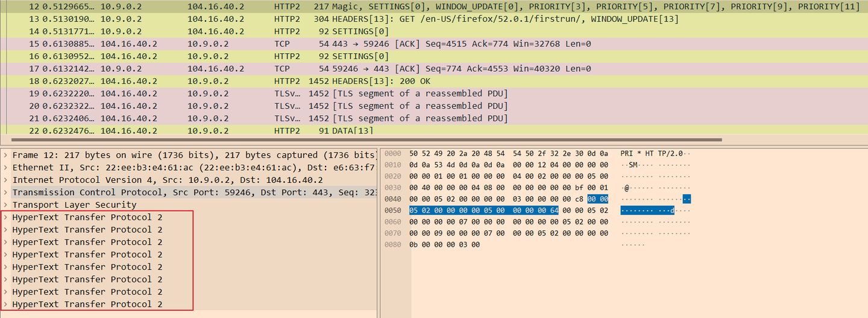Screen dimensions: 868x318
Task: Expand the first HyperText Transfer Protocol 2 entry
Action: coord(5,217)
